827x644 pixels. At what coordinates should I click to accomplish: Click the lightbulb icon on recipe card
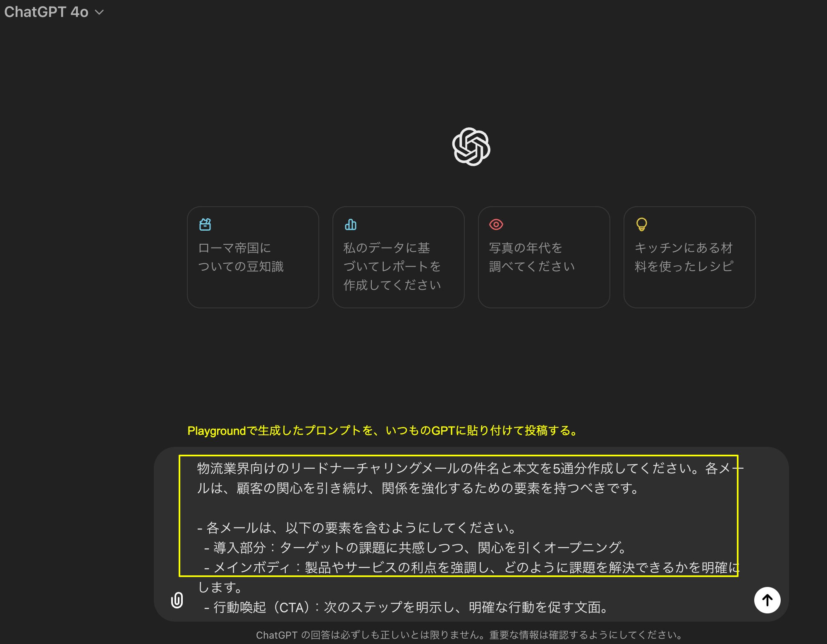[x=641, y=224]
